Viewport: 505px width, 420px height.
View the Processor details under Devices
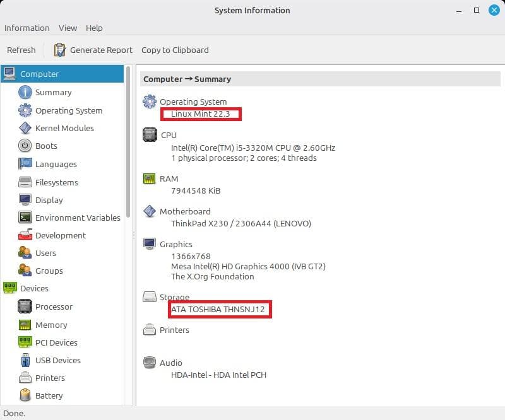tap(54, 306)
